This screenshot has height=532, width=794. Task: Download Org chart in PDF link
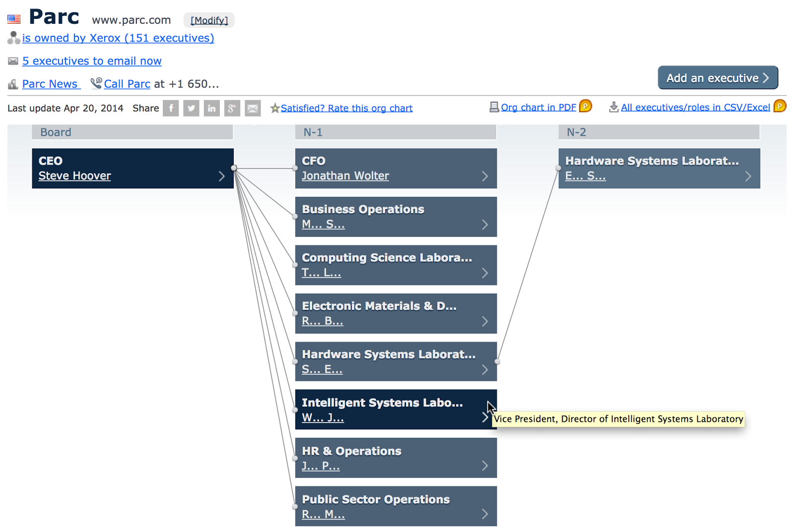coord(538,107)
